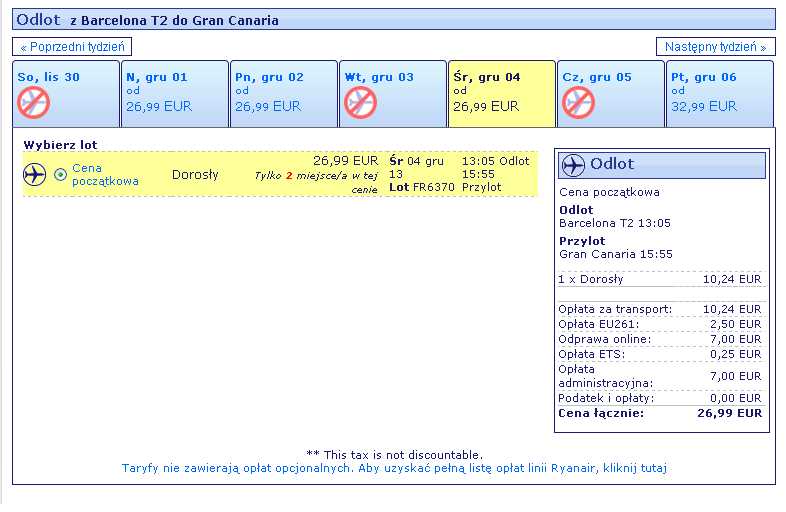Click the Cena łącznie total row
The height and width of the screenshot is (512, 786).
click(660, 413)
